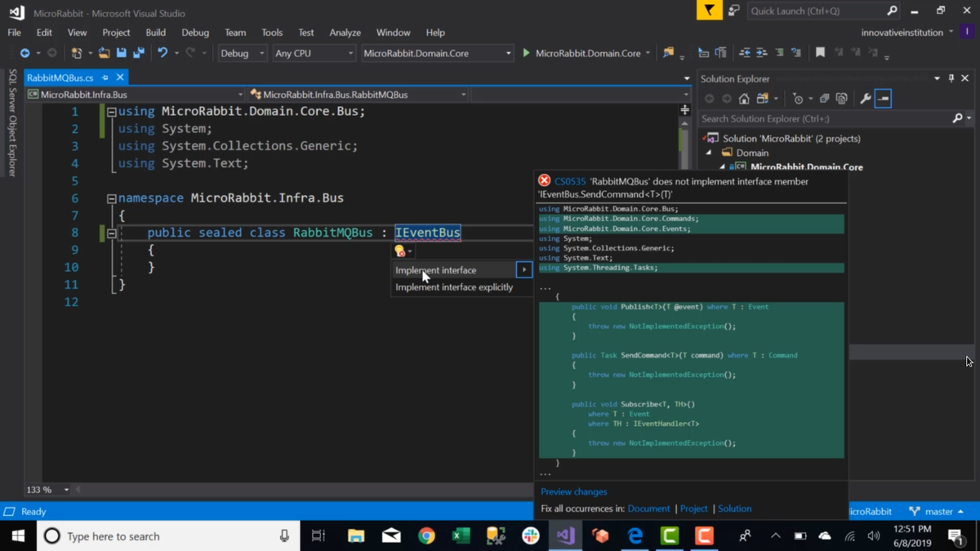The width and height of the screenshot is (980, 551).
Task: Open the Debug configuration dropdown
Action: (x=262, y=54)
